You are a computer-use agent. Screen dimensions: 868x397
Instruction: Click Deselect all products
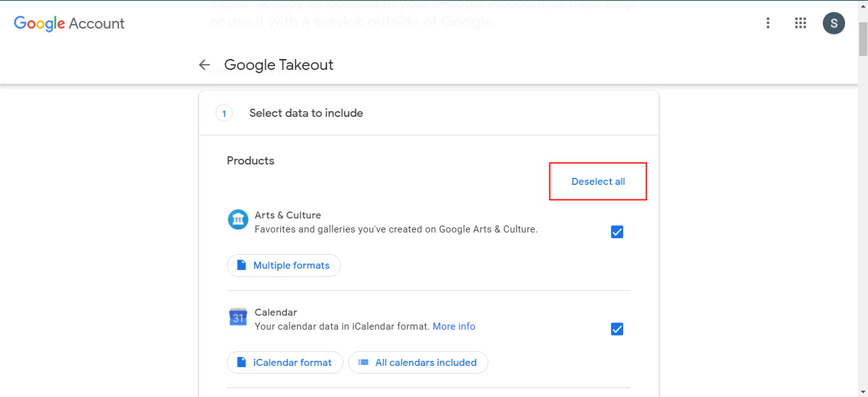[598, 182]
